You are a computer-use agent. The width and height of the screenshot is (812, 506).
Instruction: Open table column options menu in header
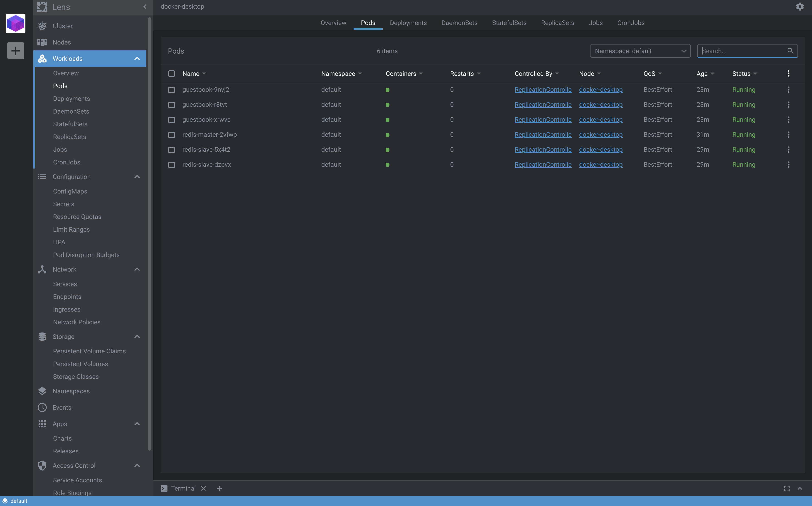tap(788, 73)
